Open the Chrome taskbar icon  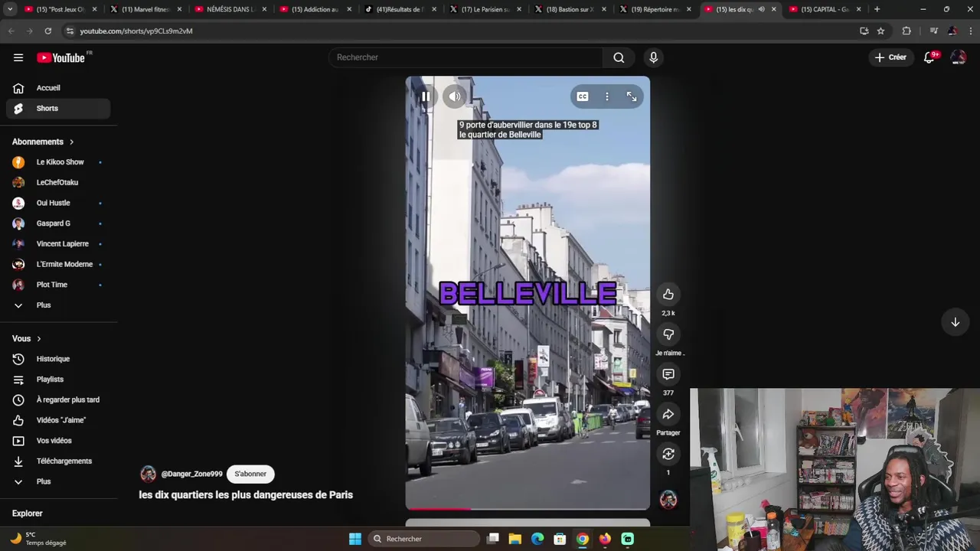[583, 539]
